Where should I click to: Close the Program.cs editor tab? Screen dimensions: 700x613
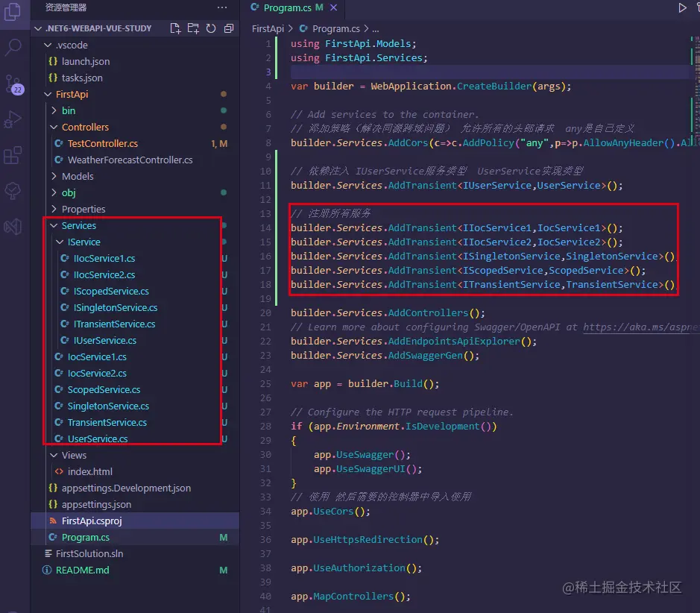tap(333, 7)
